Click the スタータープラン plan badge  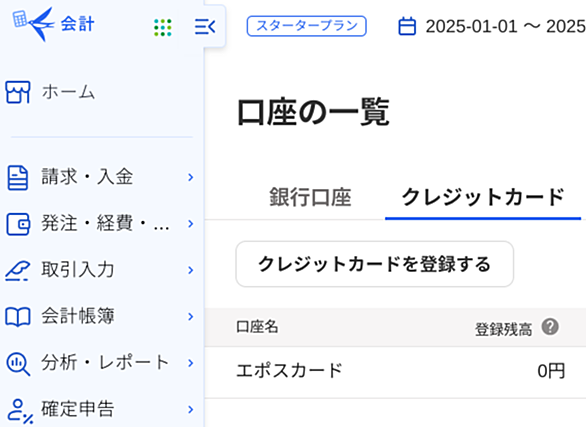tap(306, 26)
